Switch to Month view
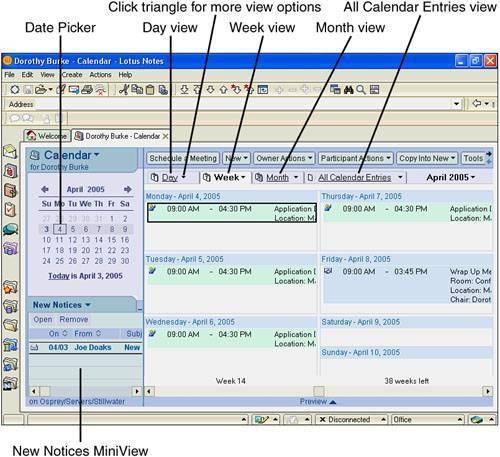The width and height of the screenshot is (500, 457). 277,177
